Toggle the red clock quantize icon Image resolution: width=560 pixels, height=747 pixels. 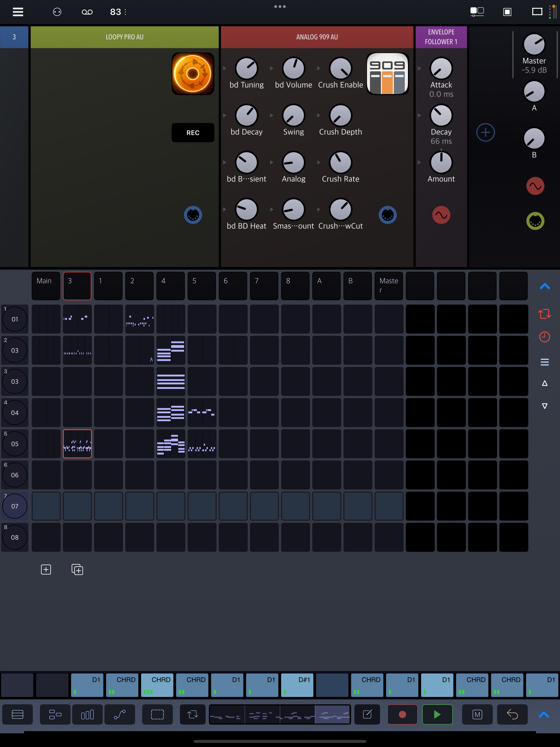click(x=544, y=337)
